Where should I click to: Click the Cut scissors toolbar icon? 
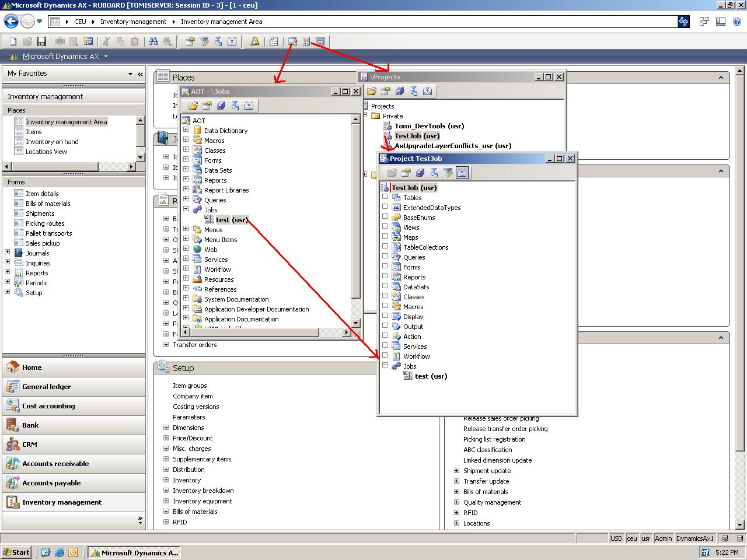tap(106, 41)
